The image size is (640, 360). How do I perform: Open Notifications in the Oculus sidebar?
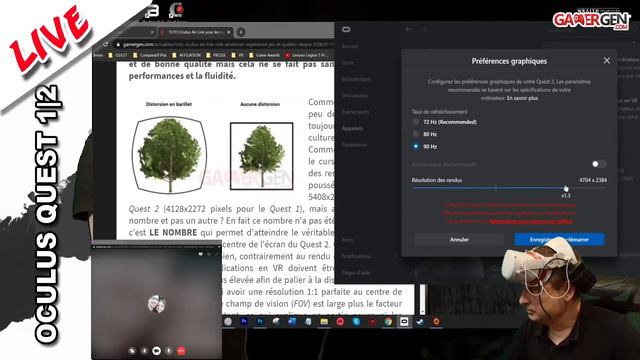(356, 256)
